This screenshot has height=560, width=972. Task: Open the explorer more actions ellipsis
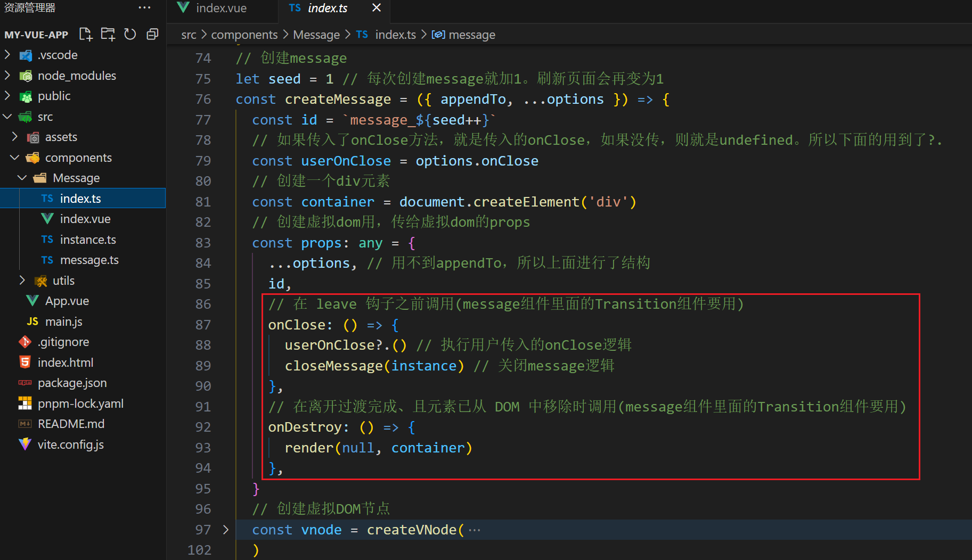[144, 7]
